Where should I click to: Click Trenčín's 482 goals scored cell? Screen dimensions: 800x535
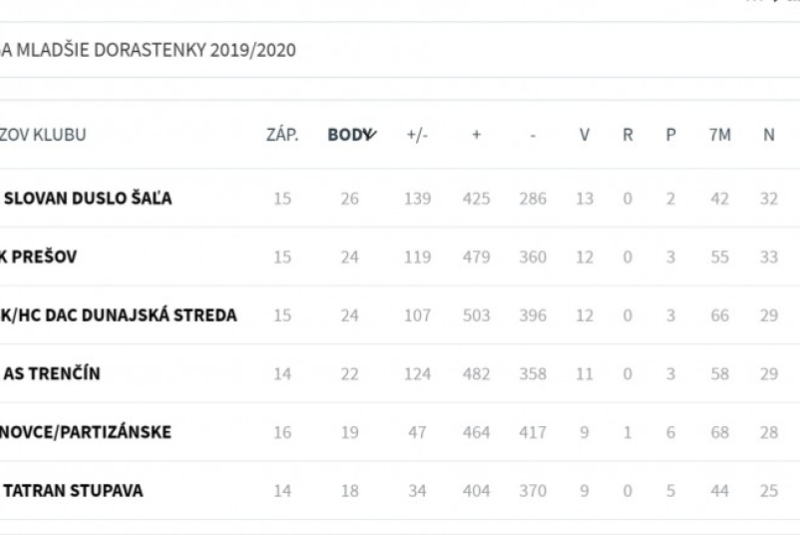click(x=476, y=374)
